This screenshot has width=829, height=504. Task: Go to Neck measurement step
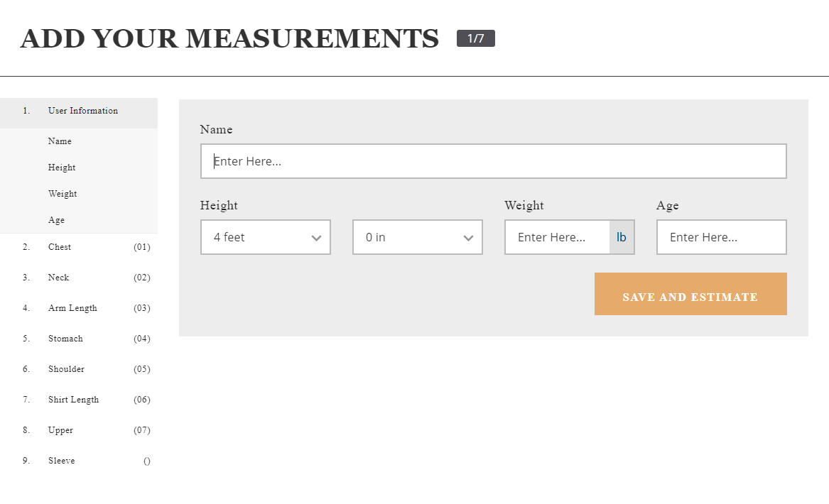[x=59, y=278]
